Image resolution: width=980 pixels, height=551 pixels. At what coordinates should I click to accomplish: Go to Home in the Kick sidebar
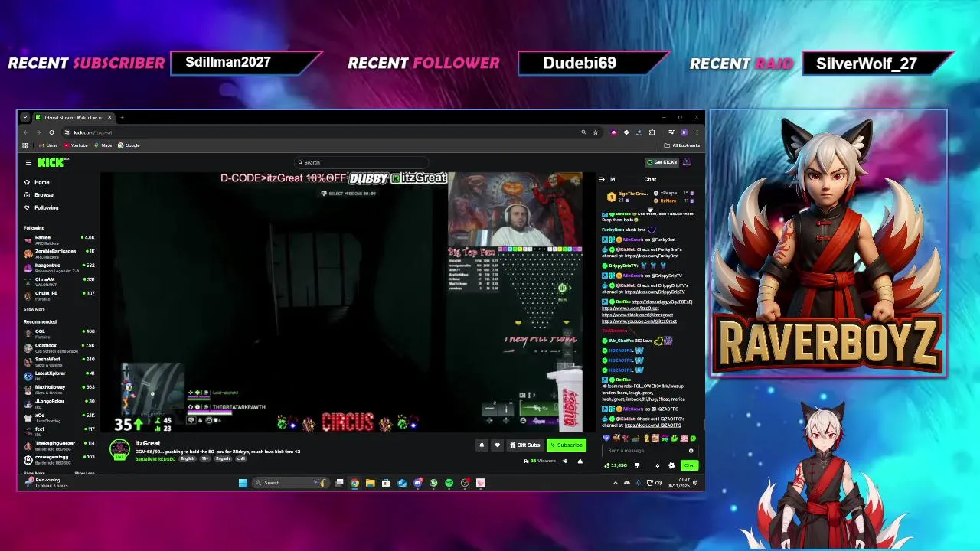point(37,182)
